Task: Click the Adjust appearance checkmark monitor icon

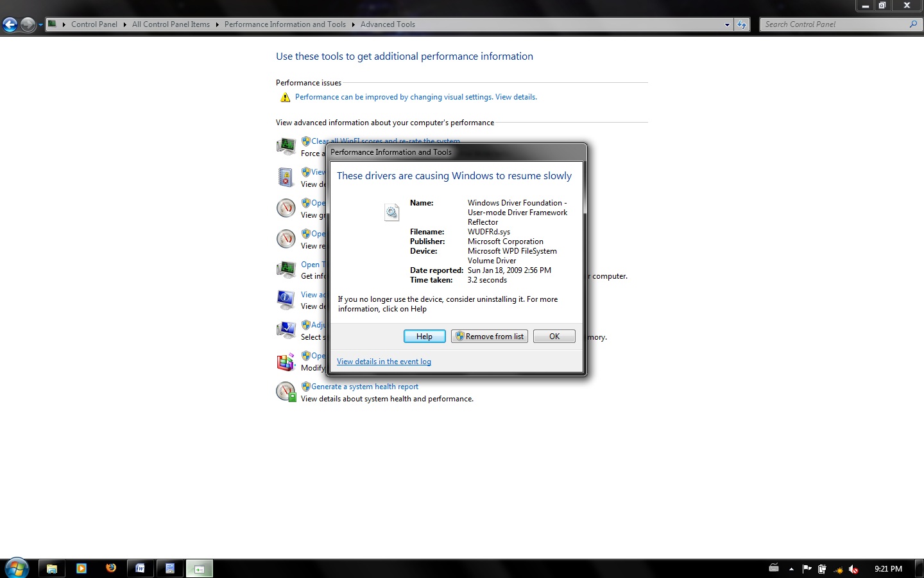Action: 286,331
